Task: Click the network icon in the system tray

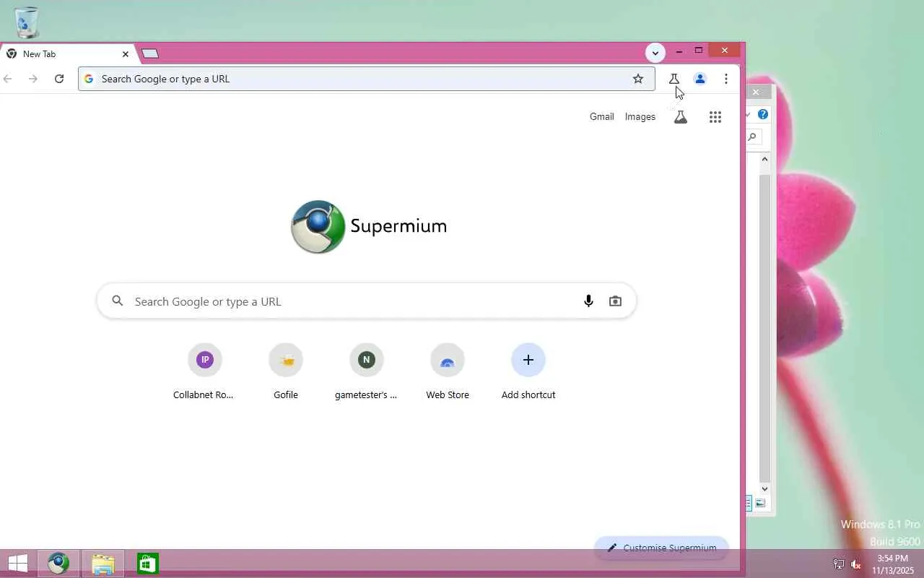Action: (x=838, y=564)
